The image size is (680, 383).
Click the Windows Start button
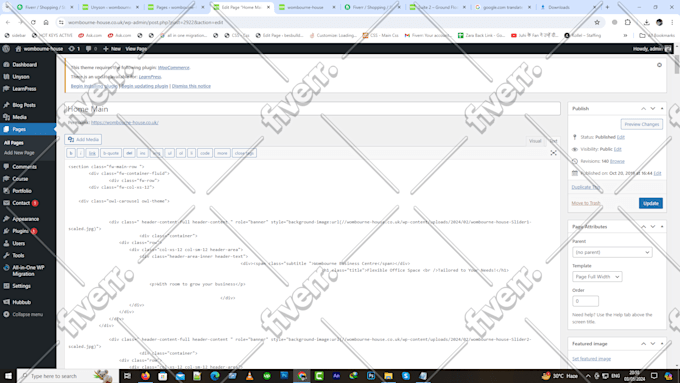(x=8, y=376)
